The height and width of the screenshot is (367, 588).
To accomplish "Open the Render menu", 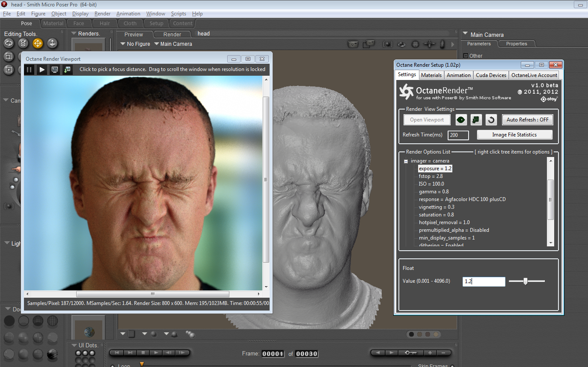I will coord(102,14).
